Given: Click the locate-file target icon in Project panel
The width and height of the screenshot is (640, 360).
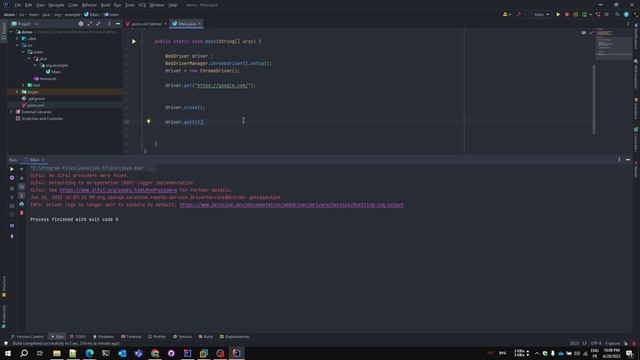Looking at the screenshot, I should (x=81, y=24).
